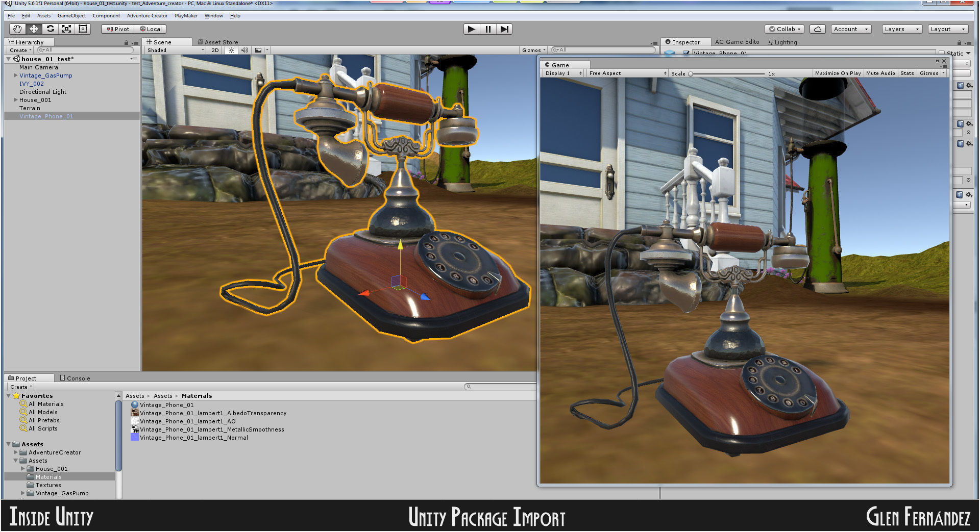This screenshot has height=532, width=980.
Task: Select the lambert1_MetallicSmoothness texture asset
Action: click(x=208, y=429)
